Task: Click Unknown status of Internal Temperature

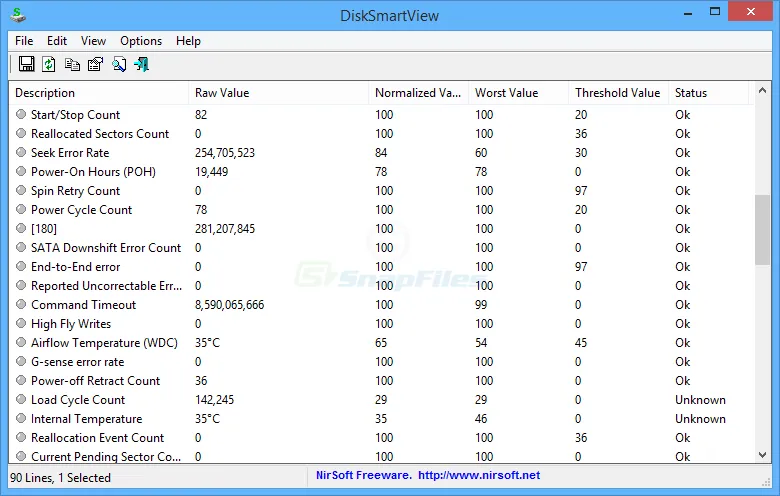Action: pyautogui.click(x=700, y=418)
